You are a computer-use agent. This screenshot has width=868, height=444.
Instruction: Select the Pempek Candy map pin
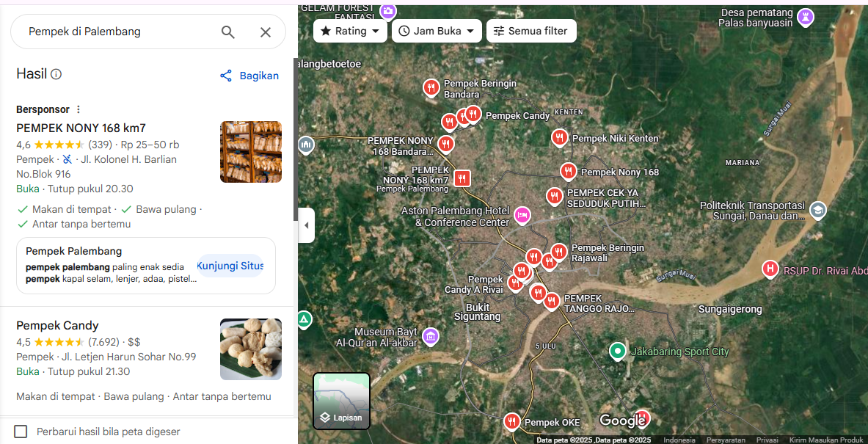473,114
